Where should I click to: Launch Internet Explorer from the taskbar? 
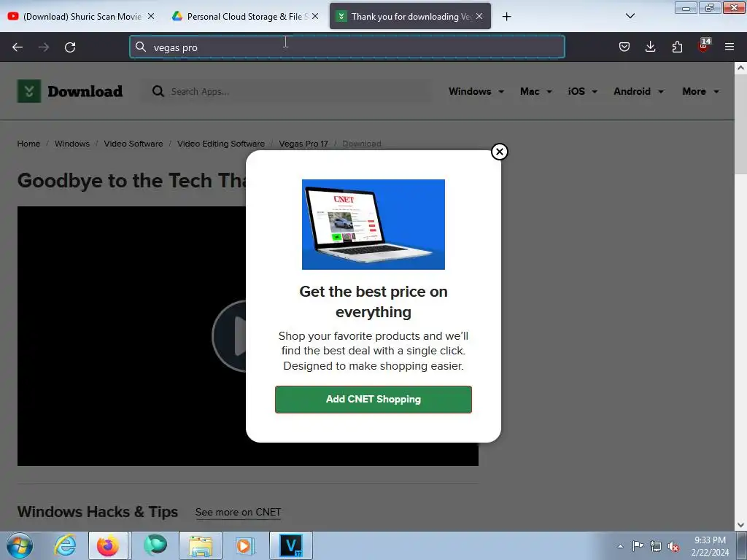pos(65,545)
